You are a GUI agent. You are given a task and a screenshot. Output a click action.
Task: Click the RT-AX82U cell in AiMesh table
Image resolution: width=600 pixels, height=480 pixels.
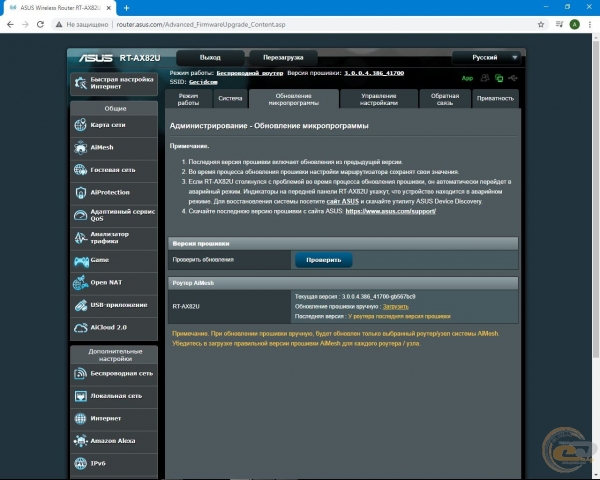tap(230, 307)
